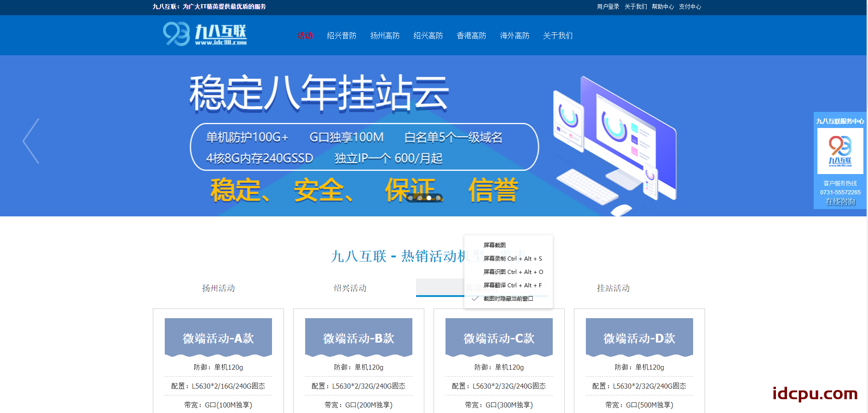Screen dimensions: 868x413
Task: Open the red 活动 navigation item
Action: (x=305, y=35)
